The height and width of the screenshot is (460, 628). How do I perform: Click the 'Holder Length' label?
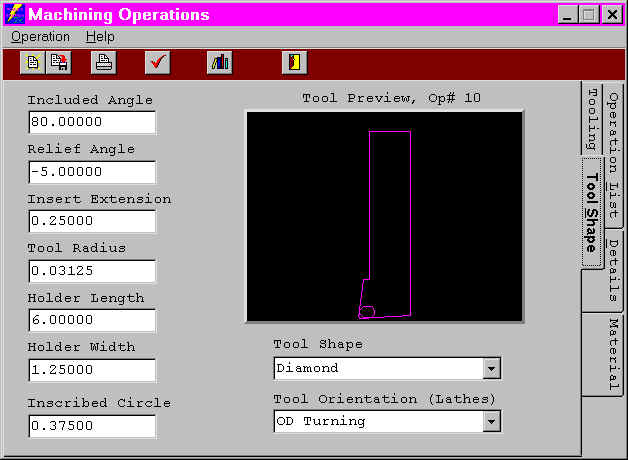coord(86,298)
